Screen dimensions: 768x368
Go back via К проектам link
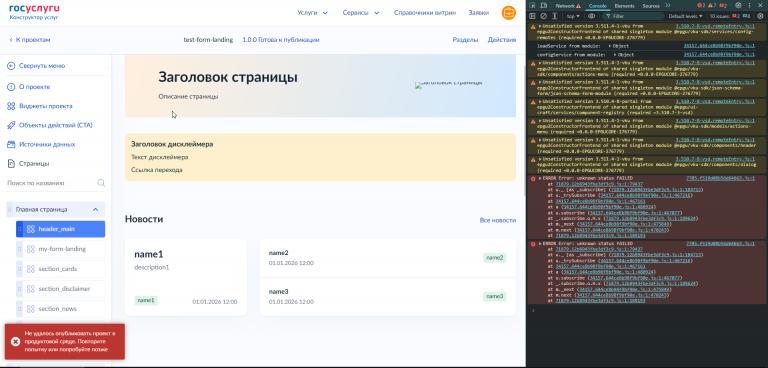30,40
